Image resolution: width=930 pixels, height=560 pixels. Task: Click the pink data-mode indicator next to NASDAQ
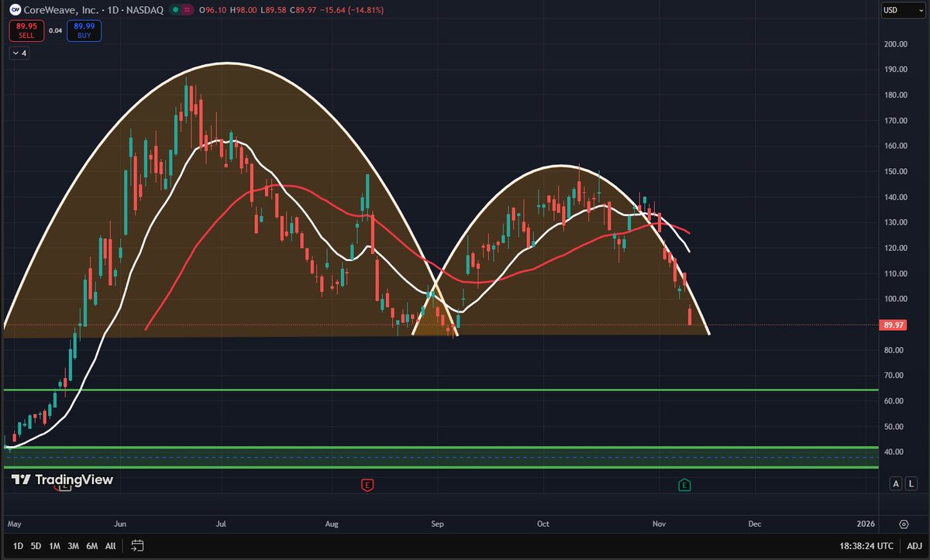(x=189, y=11)
